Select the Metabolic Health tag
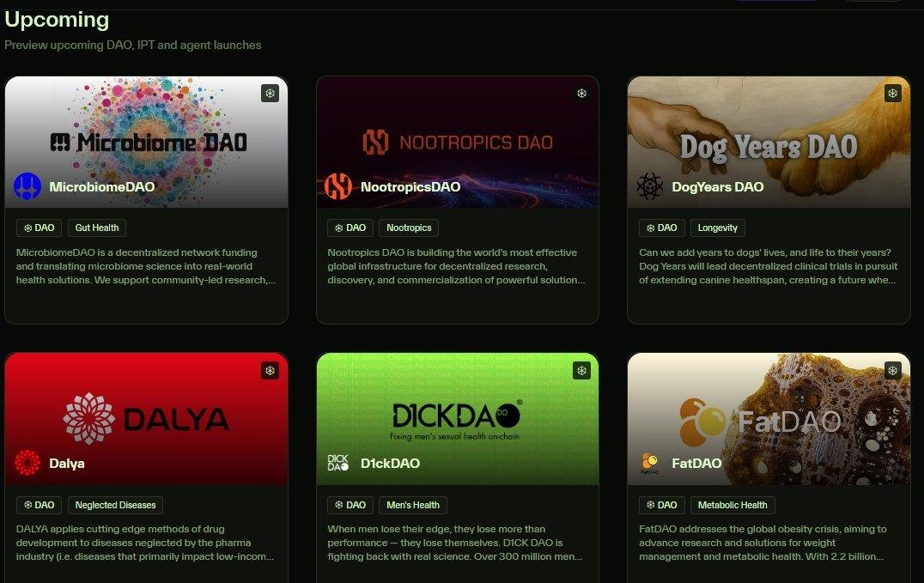Screen dimensions: 924x583 tap(733, 505)
